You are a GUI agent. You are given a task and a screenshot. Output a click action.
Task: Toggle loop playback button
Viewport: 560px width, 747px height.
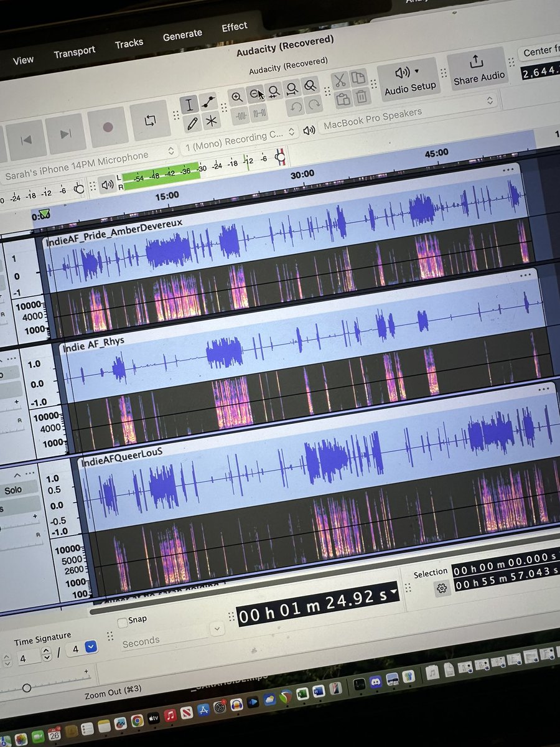pyautogui.click(x=150, y=121)
